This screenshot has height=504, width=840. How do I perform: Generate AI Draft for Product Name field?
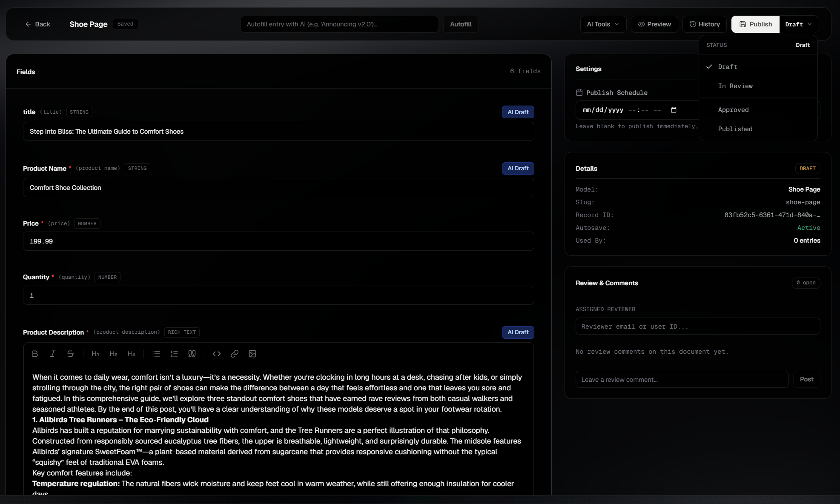point(518,169)
